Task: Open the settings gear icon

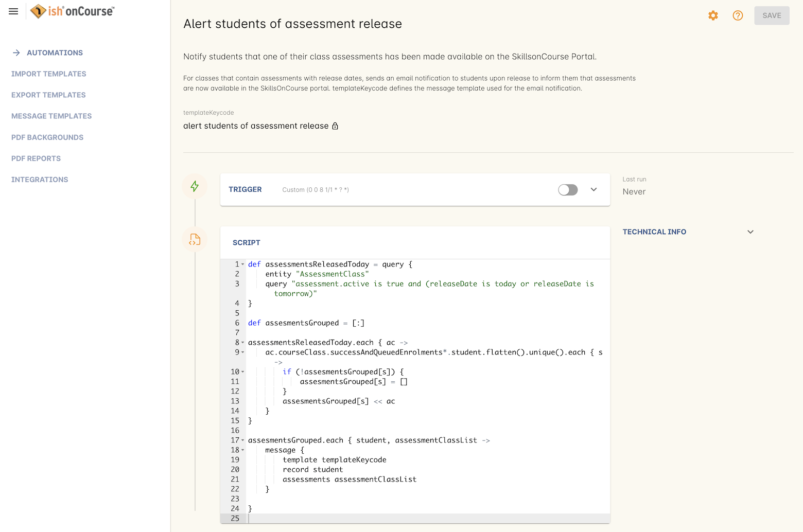Action: [x=713, y=15]
